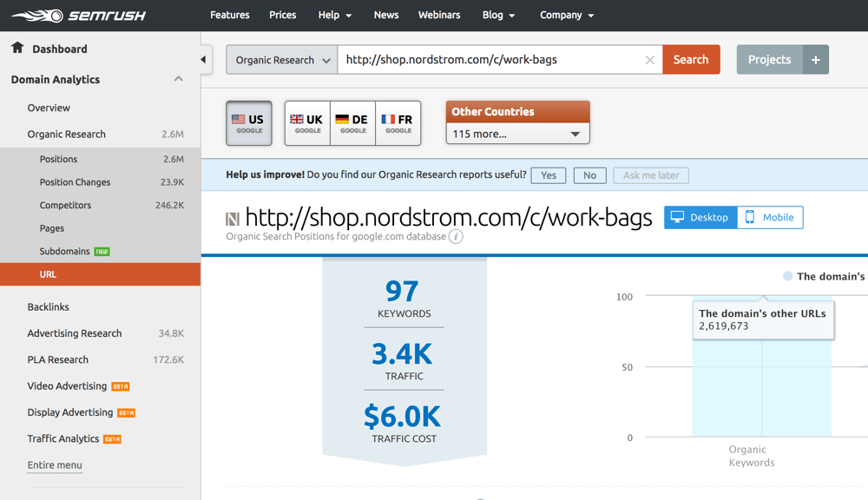868x500 pixels.
Task: Answer No to survey
Action: [x=589, y=175]
